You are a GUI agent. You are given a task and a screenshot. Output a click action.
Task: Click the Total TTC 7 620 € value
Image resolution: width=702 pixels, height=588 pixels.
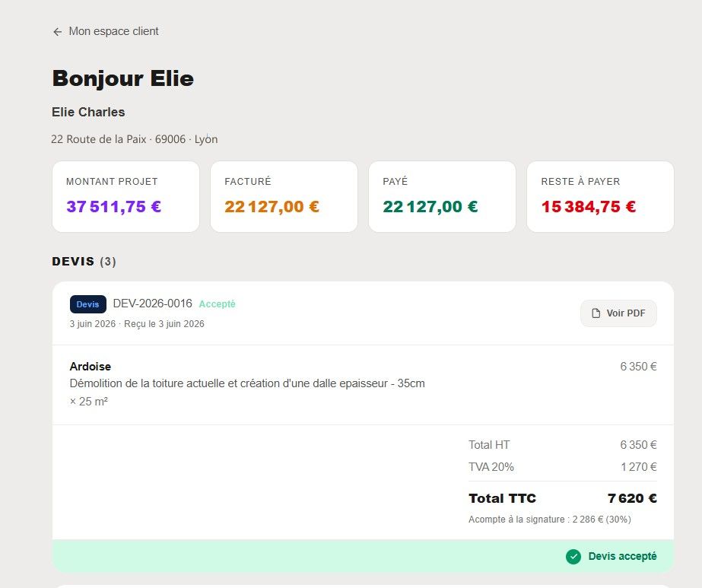click(632, 498)
